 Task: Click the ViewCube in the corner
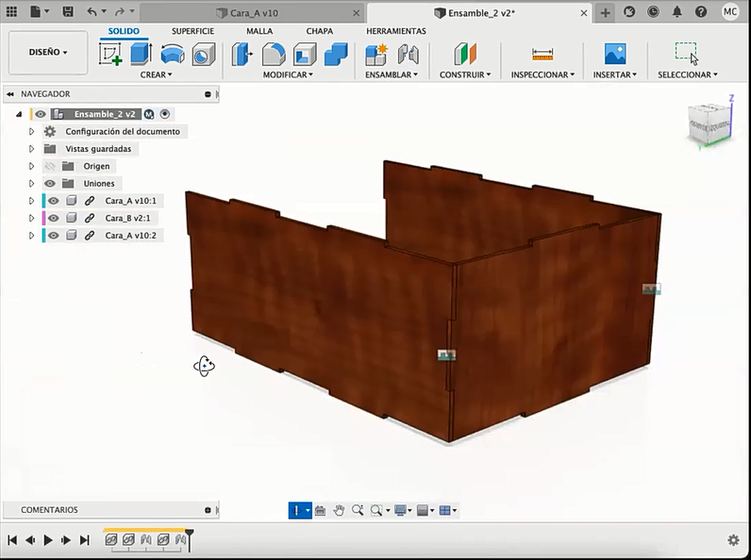tap(709, 124)
